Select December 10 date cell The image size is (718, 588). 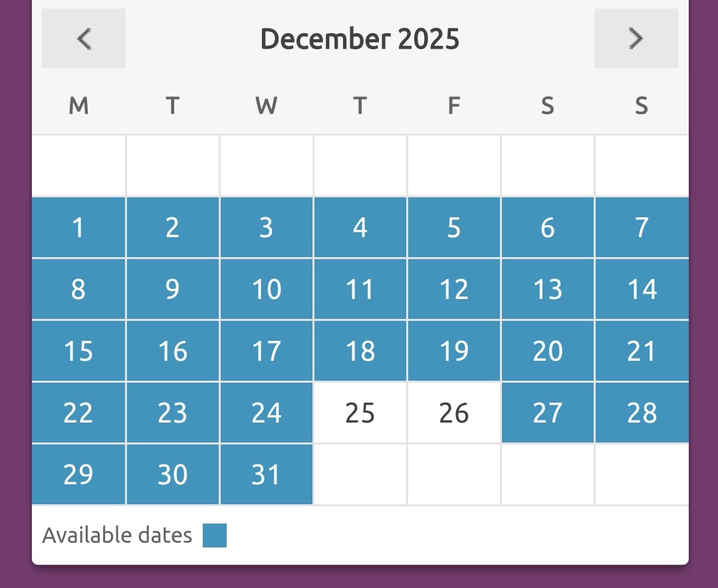267,289
